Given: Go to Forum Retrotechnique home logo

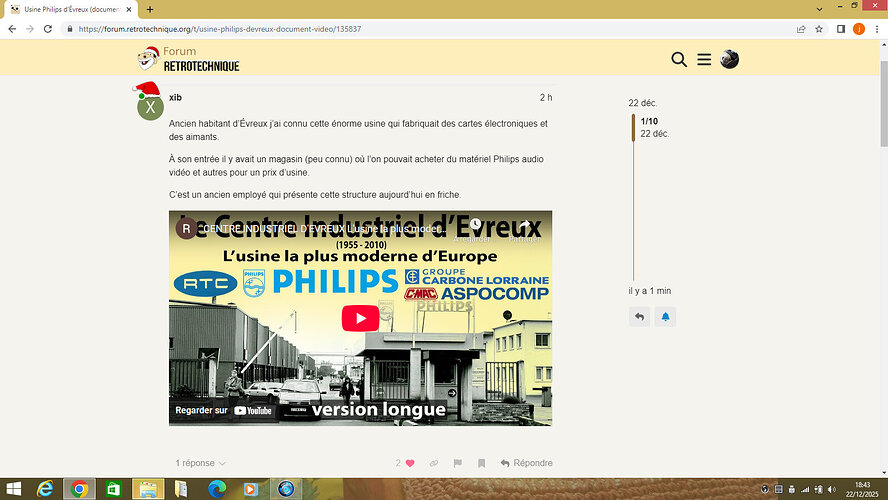Looking at the screenshot, I should point(189,59).
